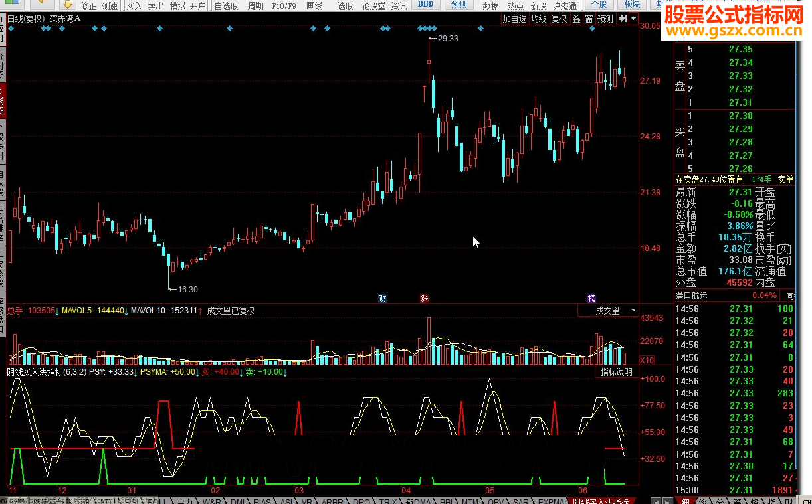Open 论股堂 forum from toolbar
Viewport: 812px width, 504px height.
click(x=374, y=6)
